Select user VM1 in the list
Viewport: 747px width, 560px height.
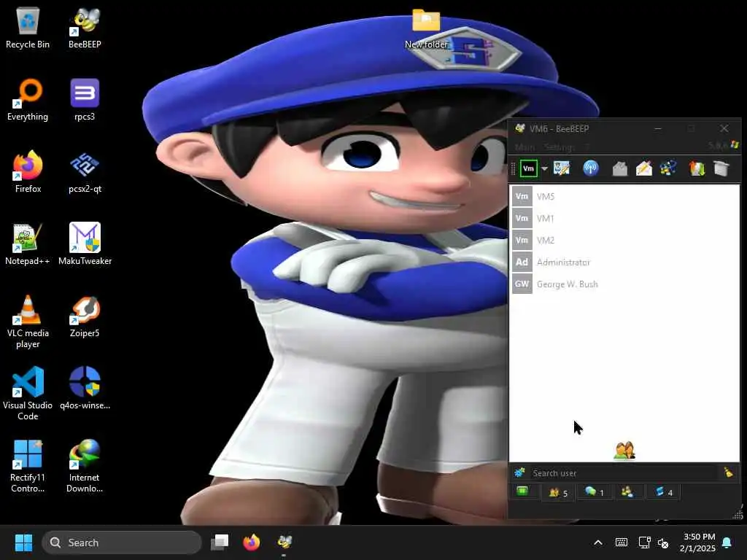pyautogui.click(x=624, y=218)
